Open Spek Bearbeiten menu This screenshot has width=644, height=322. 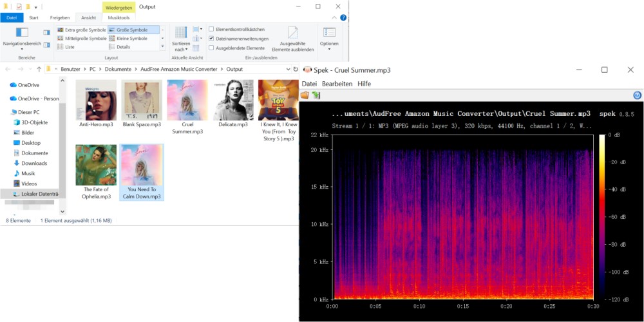[x=337, y=84]
